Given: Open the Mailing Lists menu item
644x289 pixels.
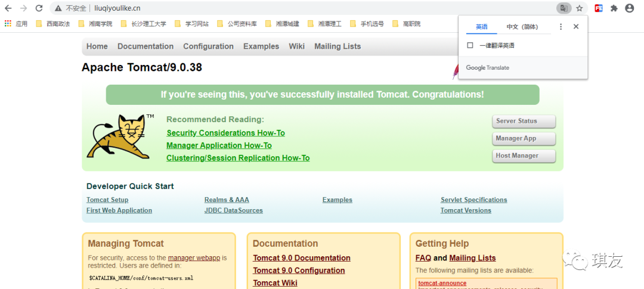Looking at the screenshot, I should pyautogui.click(x=338, y=46).
